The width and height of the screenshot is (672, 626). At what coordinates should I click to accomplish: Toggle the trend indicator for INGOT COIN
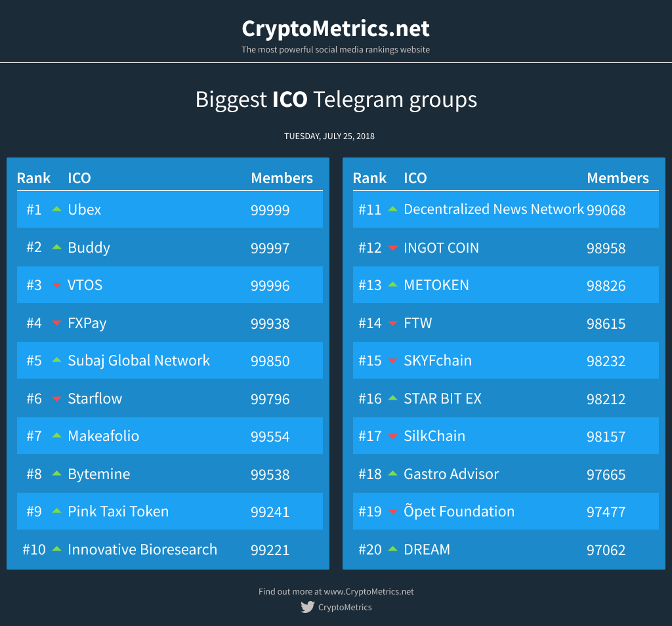(x=392, y=247)
